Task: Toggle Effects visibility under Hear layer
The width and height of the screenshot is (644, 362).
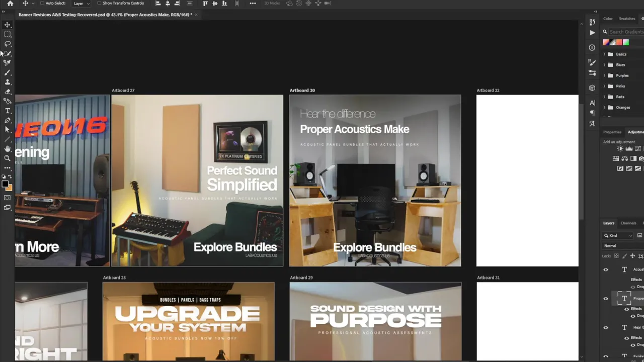Action: (627, 338)
